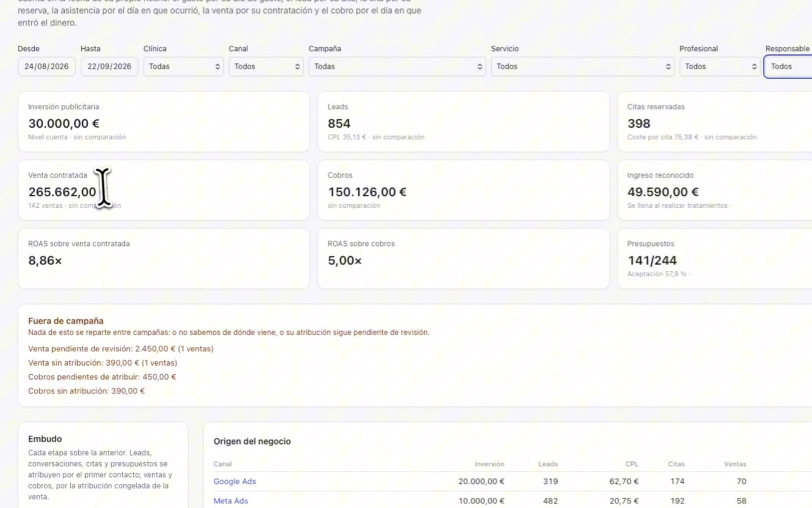Viewport: 812px width, 508px height.
Task: Click the CPL 35,13 € subtext under Leads
Action: point(347,137)
